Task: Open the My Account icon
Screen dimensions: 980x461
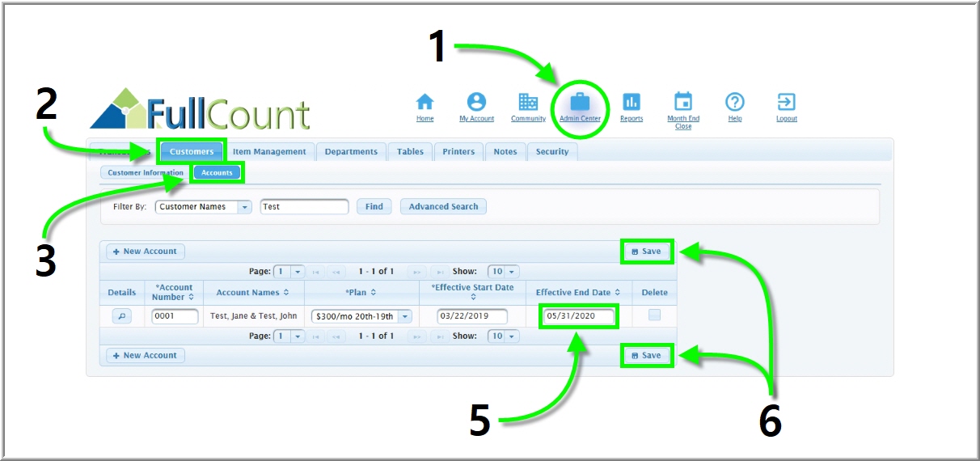Action: pos(476,102)
